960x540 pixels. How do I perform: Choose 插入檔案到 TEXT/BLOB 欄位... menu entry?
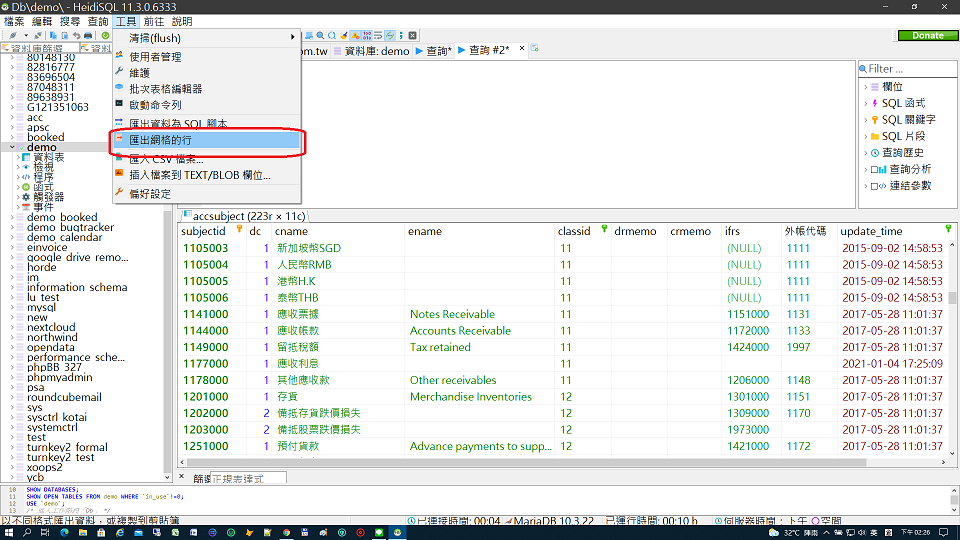click(x=207, y=175)
